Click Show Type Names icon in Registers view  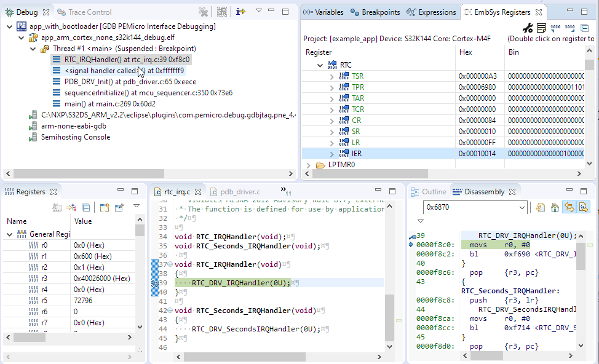[57, 207]
